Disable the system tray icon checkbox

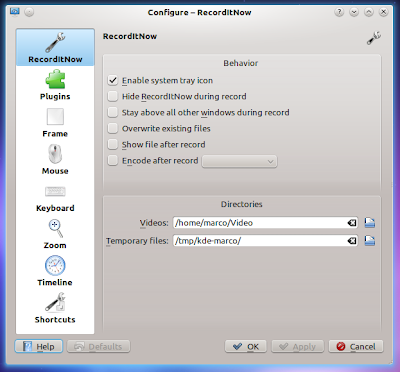coord(113,80)
